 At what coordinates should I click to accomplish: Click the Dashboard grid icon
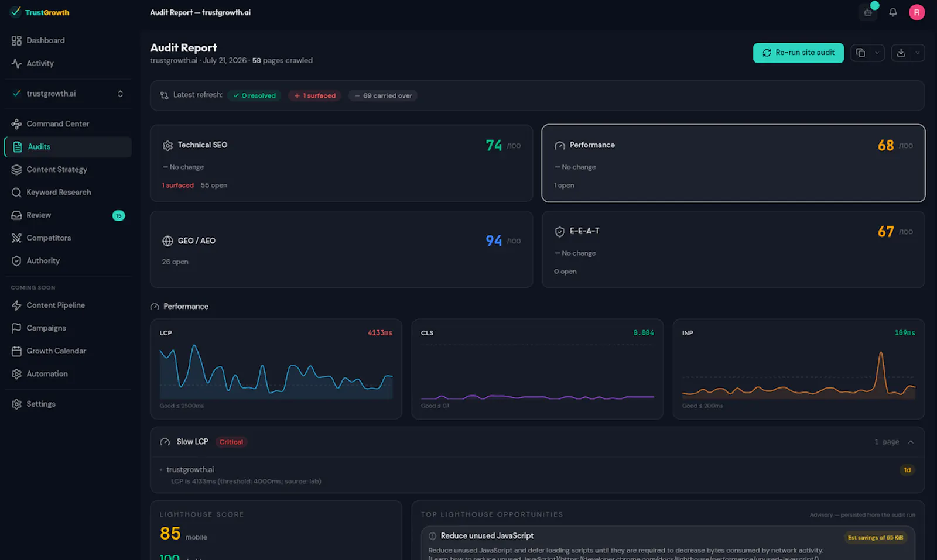(16, 40)
